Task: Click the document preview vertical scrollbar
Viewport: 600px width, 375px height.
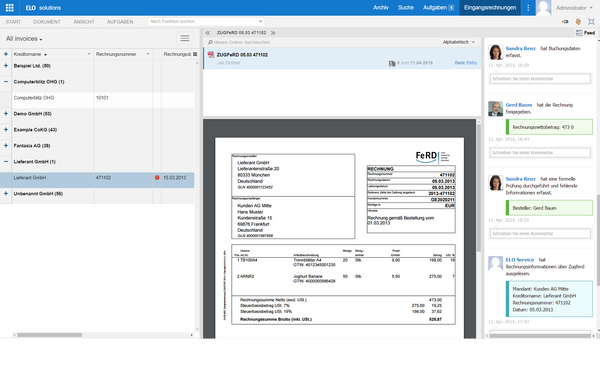Action: point(478,188)
